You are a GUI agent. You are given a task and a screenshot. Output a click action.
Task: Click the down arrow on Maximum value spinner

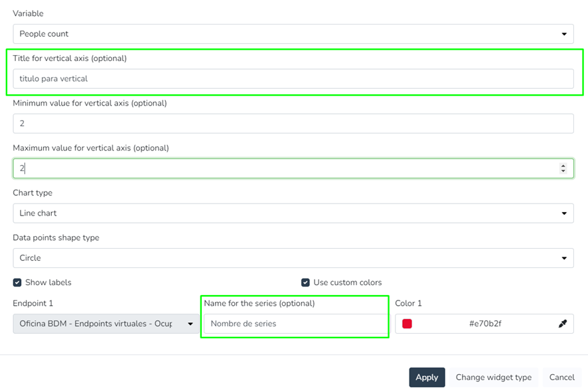click(x=563, y=171)
